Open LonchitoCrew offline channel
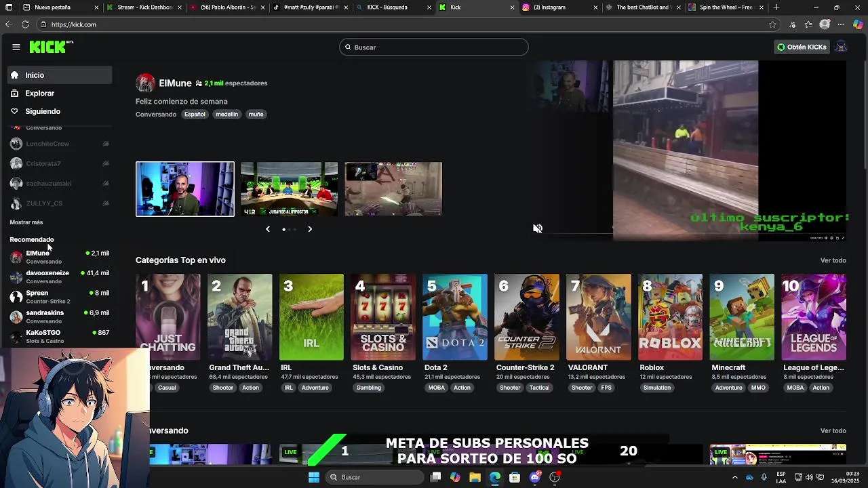This screenshot has height=488, width=868. pos(60,144)
